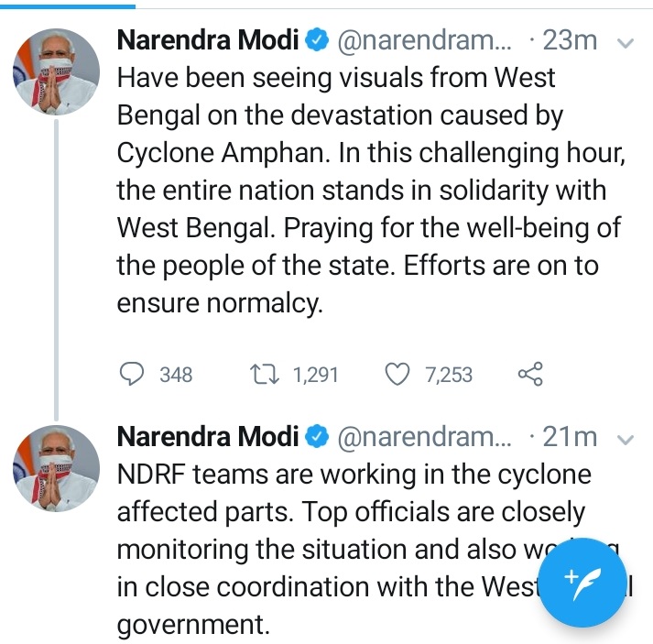Open profile picture beside the 21m tweet

pyautogui.click(x=57, y=467)
